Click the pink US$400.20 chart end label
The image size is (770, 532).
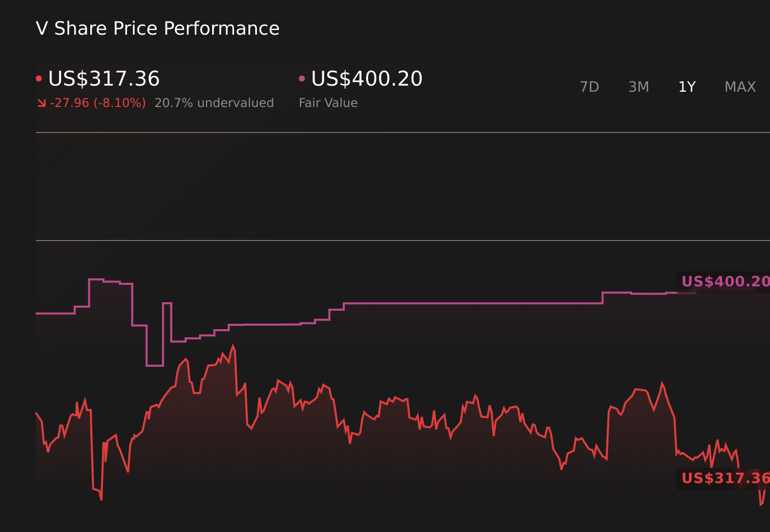pos(725,282)
